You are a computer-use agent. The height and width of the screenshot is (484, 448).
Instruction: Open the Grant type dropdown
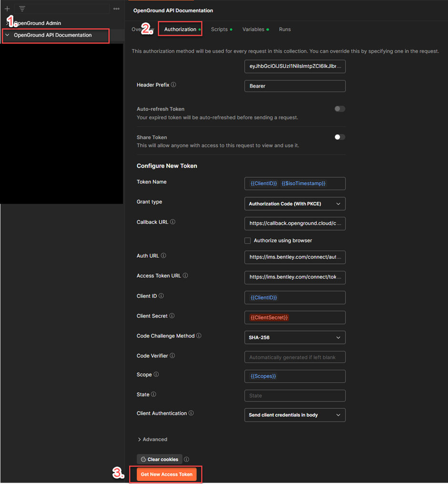295,204
